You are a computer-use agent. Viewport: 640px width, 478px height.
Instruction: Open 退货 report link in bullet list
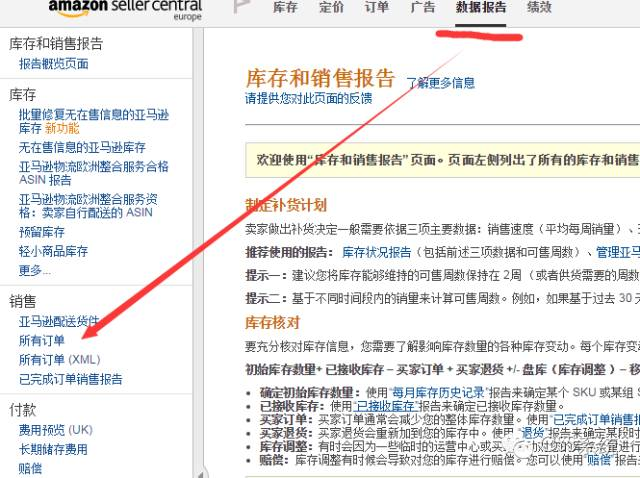coord(533,433)
